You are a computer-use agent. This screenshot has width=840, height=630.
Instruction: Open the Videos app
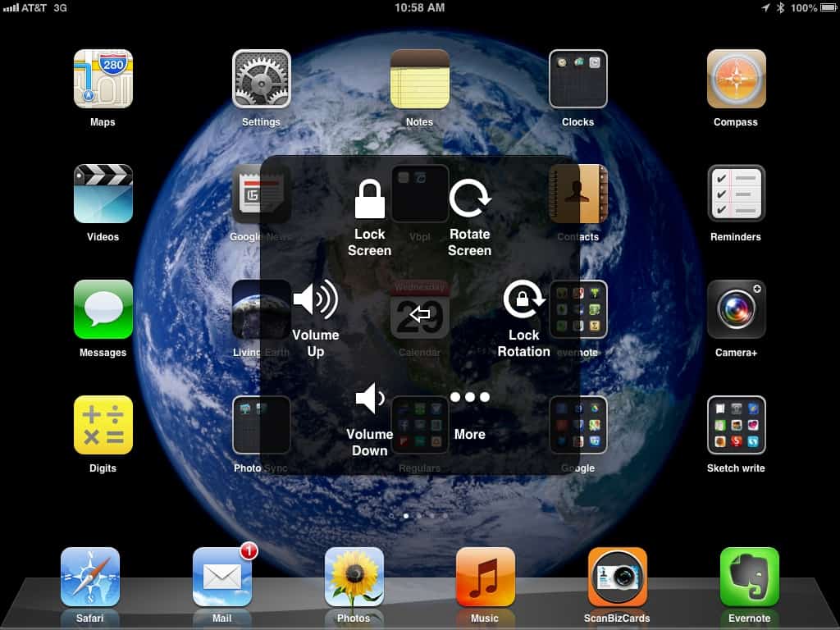[103, 194]
